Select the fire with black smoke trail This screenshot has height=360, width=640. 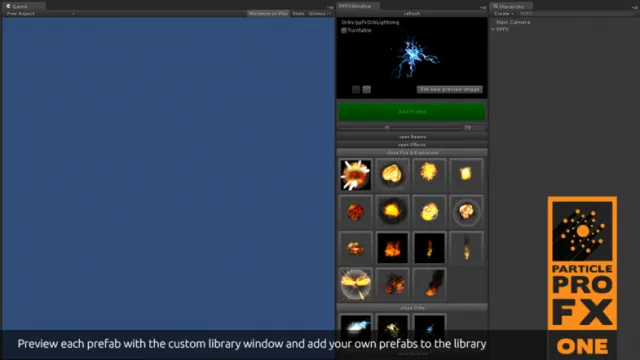click(x=429, y=284)
